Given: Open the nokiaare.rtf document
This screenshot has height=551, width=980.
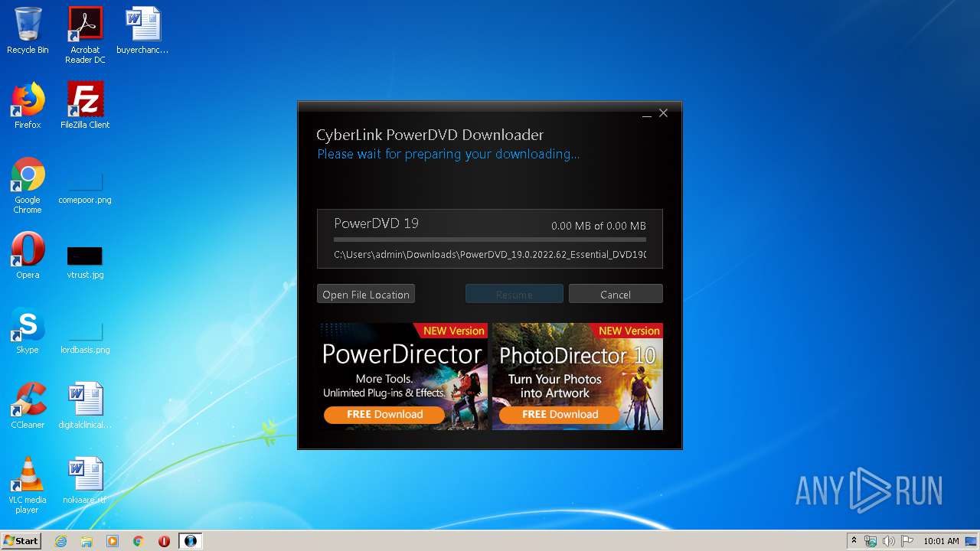Looking at the screenshot, I should pos(85,481).
